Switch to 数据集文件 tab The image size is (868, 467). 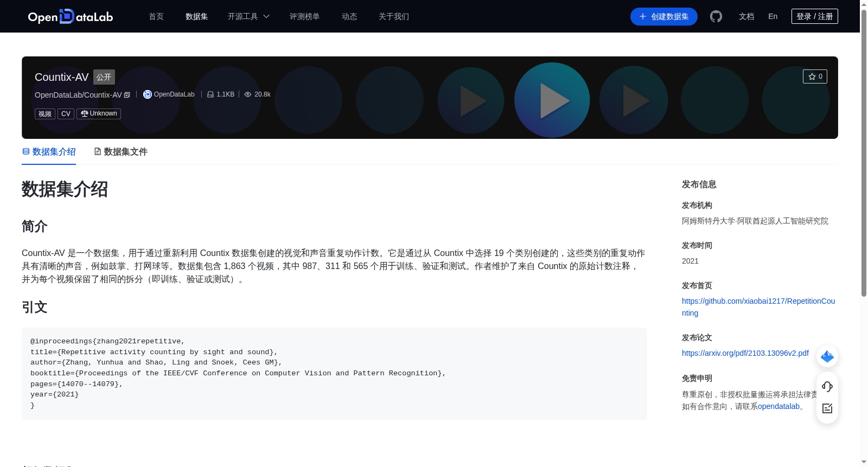coord(121,152)
